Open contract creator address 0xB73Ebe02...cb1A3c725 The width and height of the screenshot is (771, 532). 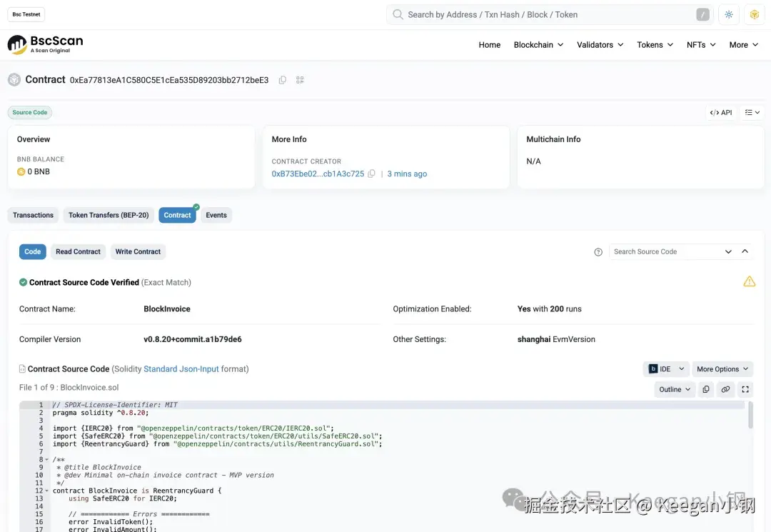coord(318,174)
